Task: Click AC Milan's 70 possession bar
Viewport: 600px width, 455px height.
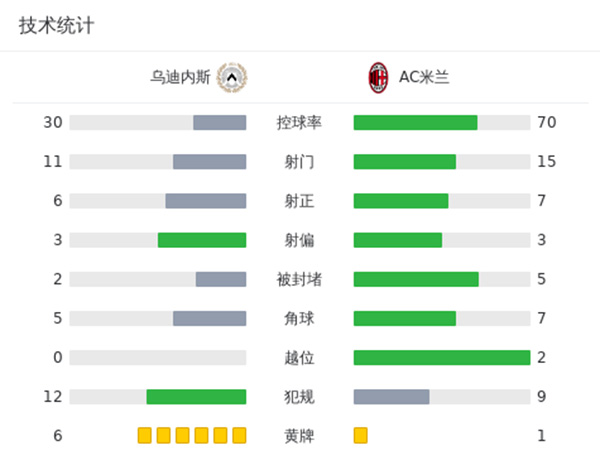Action: [x=415, y=123]
